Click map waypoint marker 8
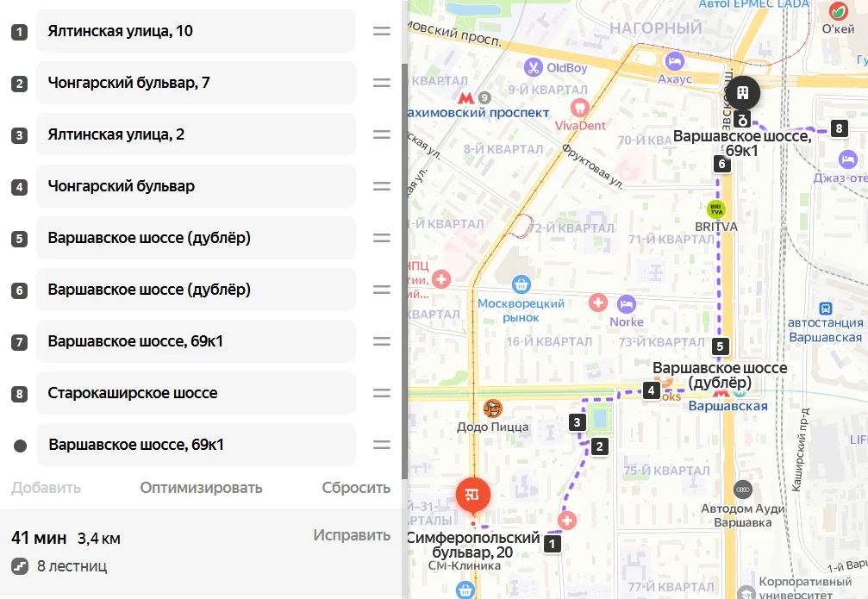This screenshot has width=868, height=599. pyautogui.click(x=840, y=128)
